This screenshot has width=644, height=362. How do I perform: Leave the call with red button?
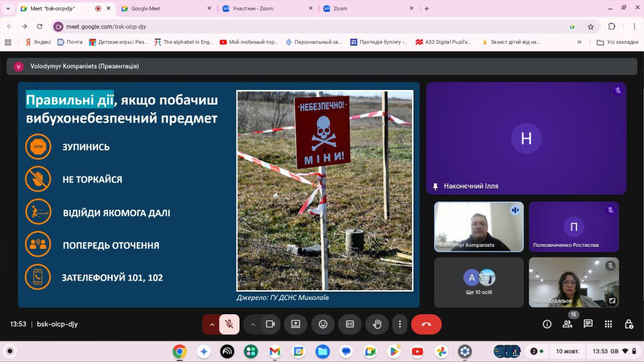click(426, 324)
